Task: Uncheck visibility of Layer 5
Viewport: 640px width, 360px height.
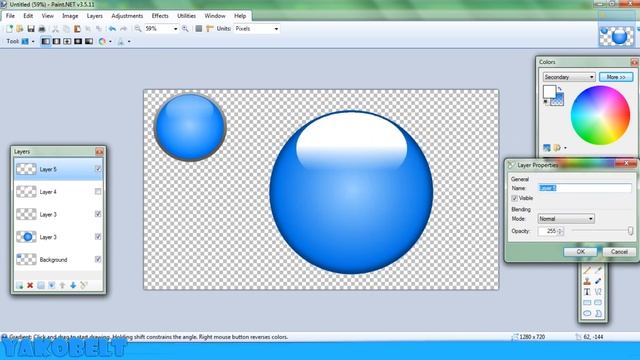Action: pyautogui.click(x=98, y=169)
